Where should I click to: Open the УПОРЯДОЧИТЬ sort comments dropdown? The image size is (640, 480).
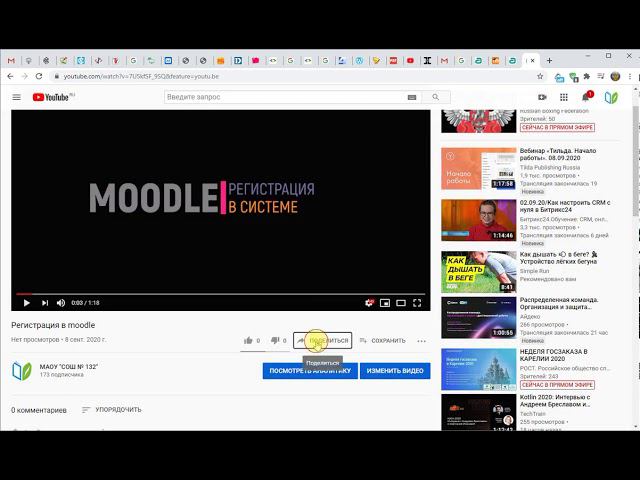tap(111, 409)
